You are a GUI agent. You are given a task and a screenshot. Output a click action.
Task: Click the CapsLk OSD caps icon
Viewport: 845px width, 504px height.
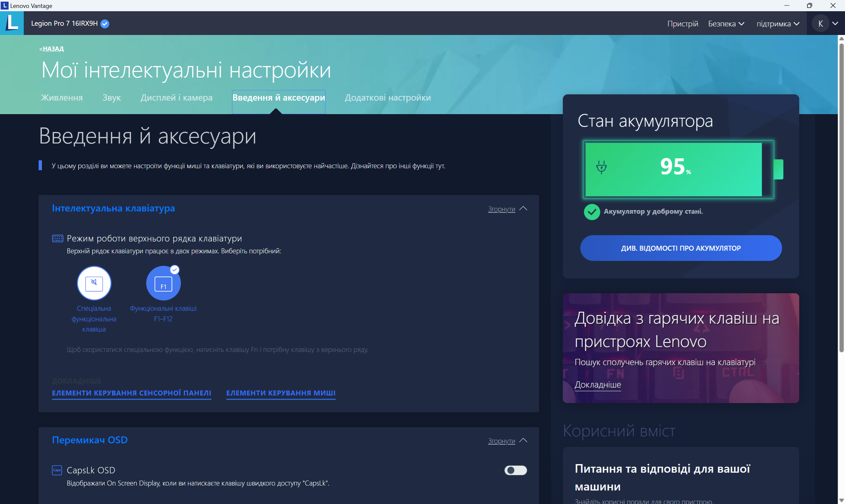[x=57, y=470]
